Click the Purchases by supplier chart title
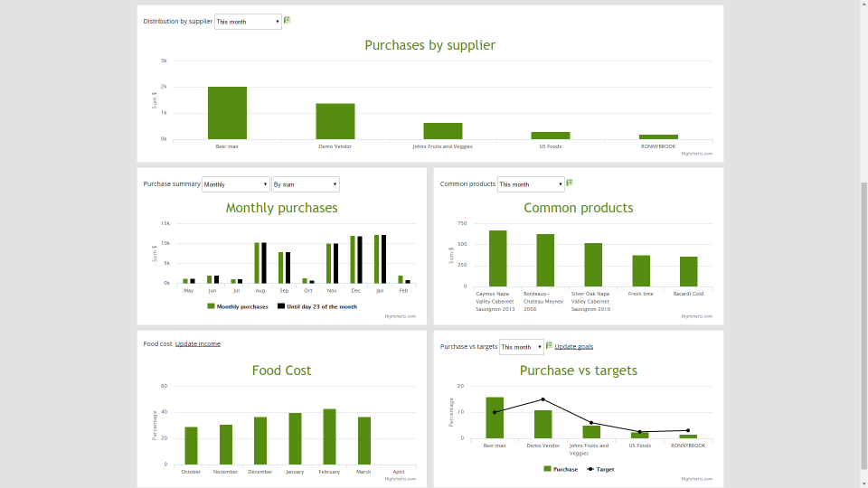 click(x=430, y=45)
